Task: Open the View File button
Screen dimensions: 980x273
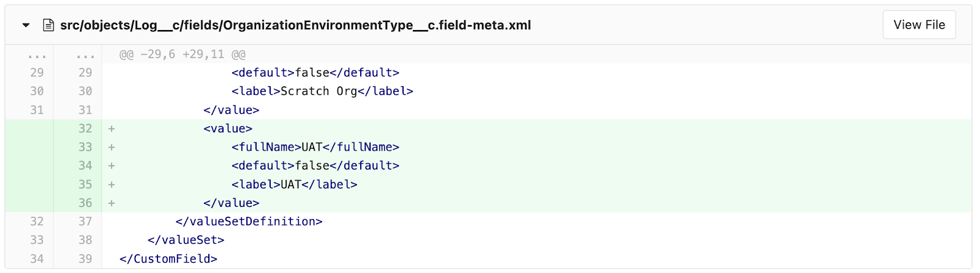Action: tap(919, 24)
